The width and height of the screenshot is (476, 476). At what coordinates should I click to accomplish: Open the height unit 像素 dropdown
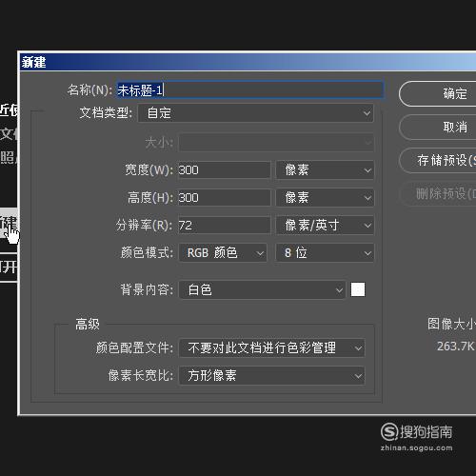click(325, 198)
